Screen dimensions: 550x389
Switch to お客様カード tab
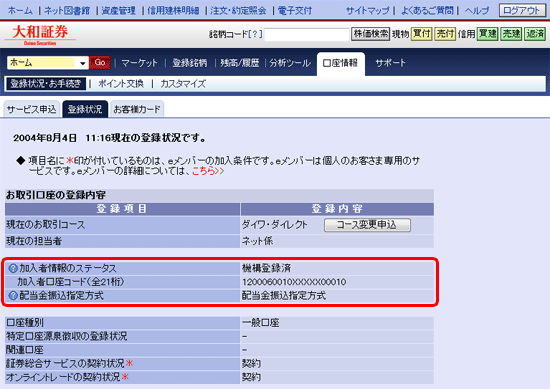click(x=137, y=109)
